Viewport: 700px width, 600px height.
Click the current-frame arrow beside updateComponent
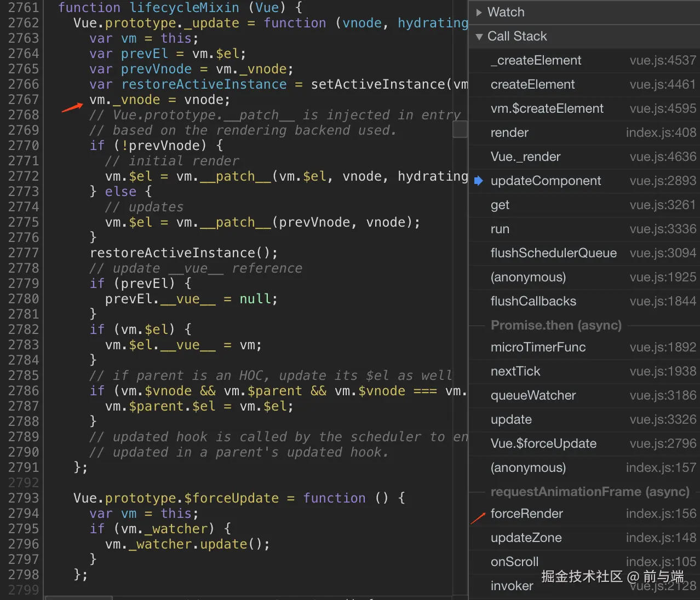[x=479, y=181]
